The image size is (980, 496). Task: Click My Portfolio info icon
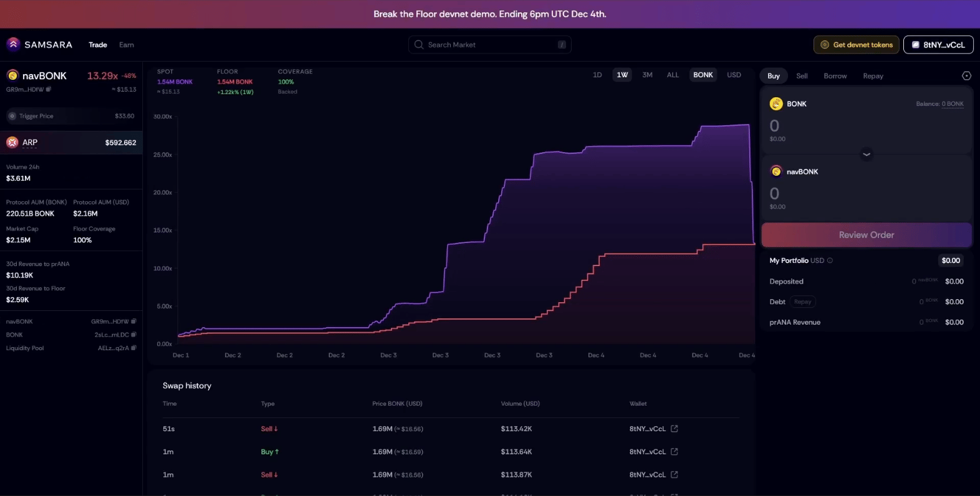(x=830, y=260)
